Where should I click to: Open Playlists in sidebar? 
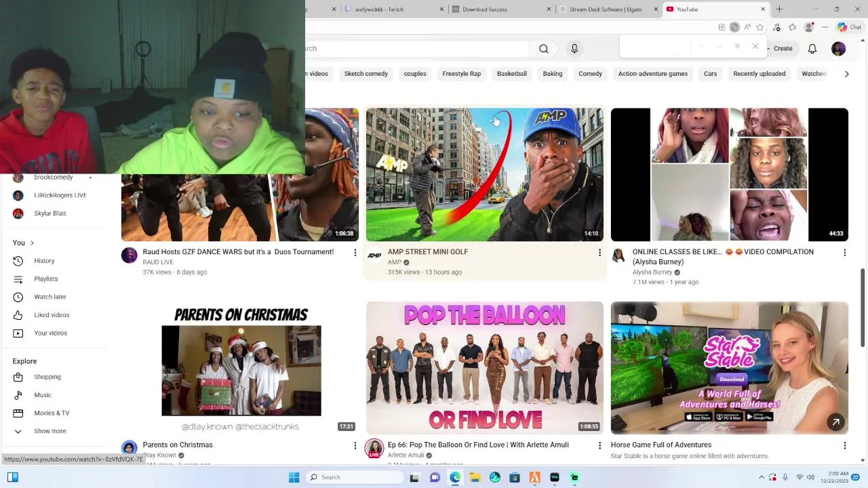[x=53, y=279]
